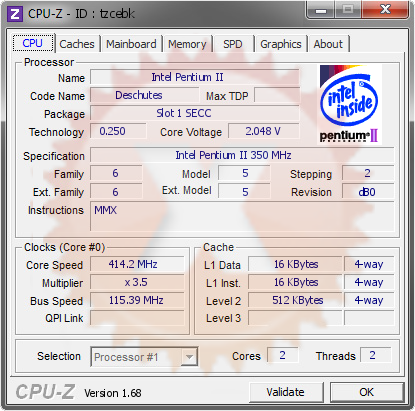
Task: Click the L1 Data 4-way associativity
Action: pyautogui.click(x=369, y=264)
